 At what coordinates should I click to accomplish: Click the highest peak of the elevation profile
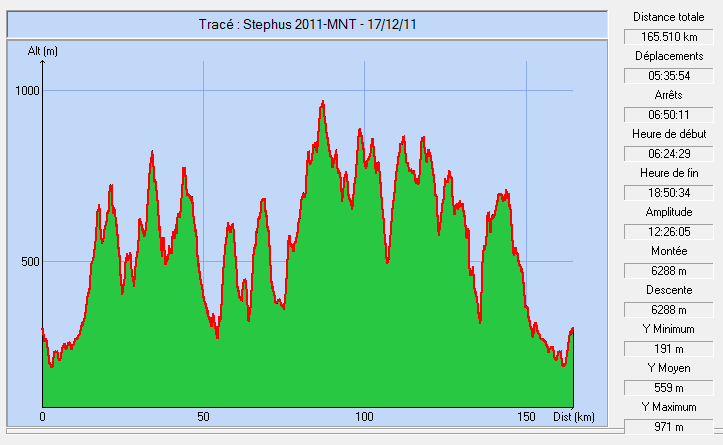[x=322, y=102]
